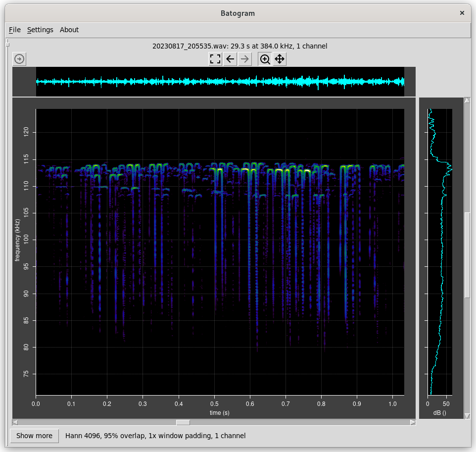Click the vertical scrollbar thumb
The image size is (476, 452).
[x=467, y=255]
